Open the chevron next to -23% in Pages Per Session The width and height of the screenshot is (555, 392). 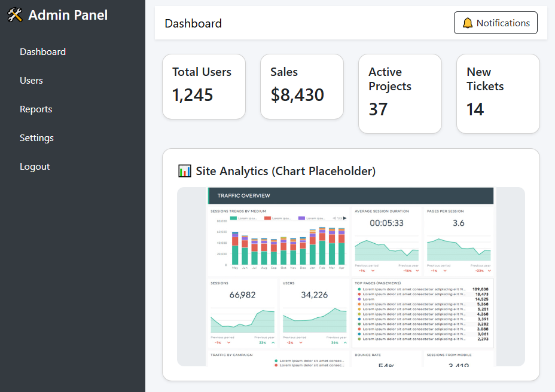489,271
